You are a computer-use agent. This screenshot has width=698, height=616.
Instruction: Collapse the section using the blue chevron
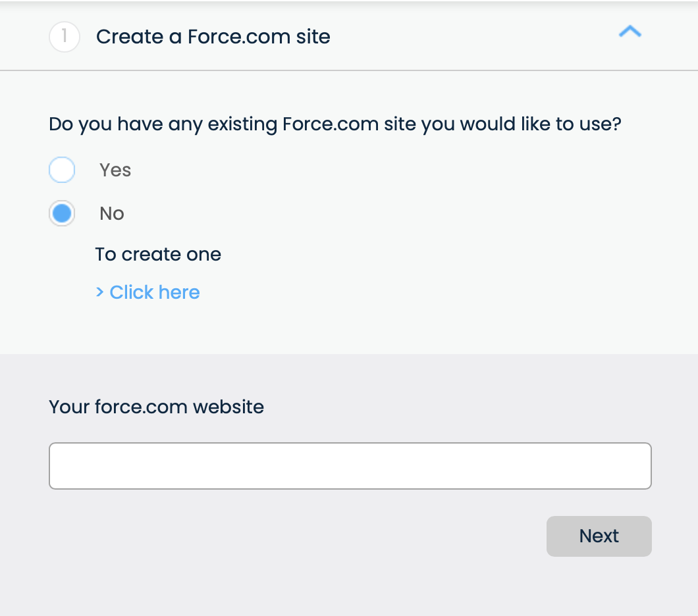630,32
